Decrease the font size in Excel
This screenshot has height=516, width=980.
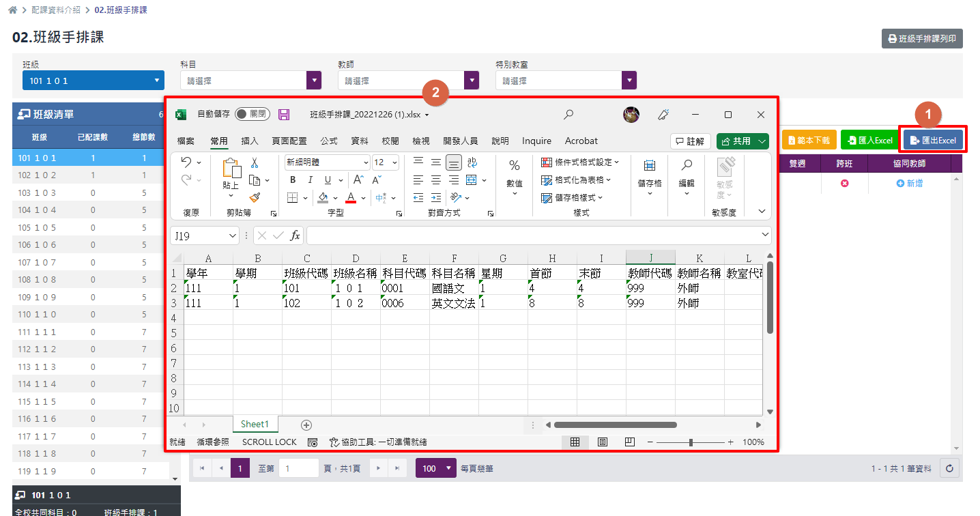[x=376, y=180]
